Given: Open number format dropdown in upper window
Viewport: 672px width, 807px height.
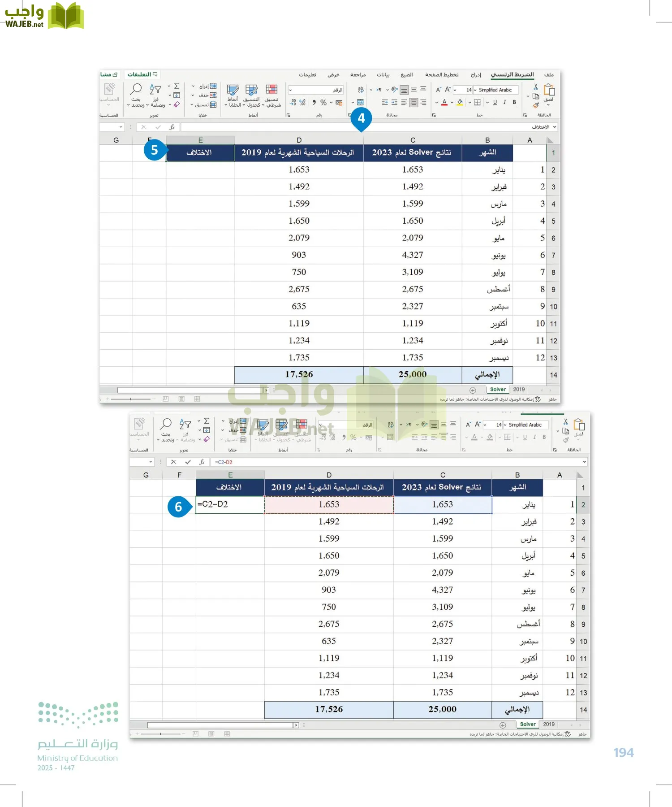Looking at the screenshot, I should (290, 90).
